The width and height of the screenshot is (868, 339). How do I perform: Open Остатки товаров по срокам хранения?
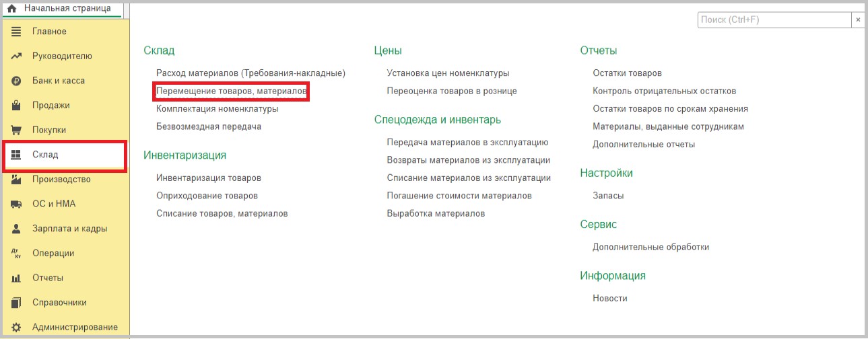tap(670, 108)
